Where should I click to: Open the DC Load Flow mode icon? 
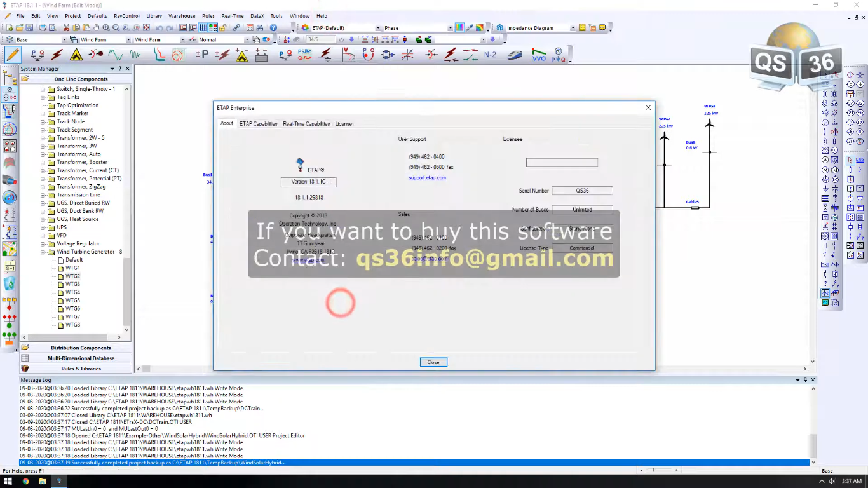point(202,55)
